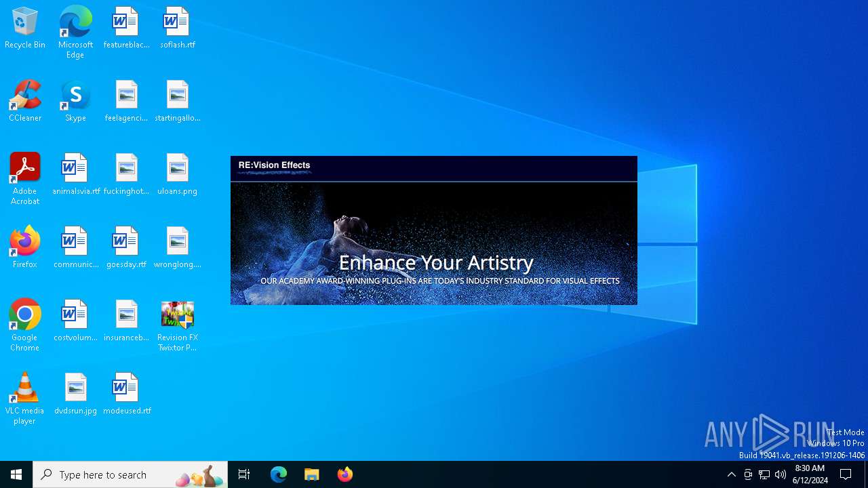Select modeused.rtf document

click(x=126, y=394)
